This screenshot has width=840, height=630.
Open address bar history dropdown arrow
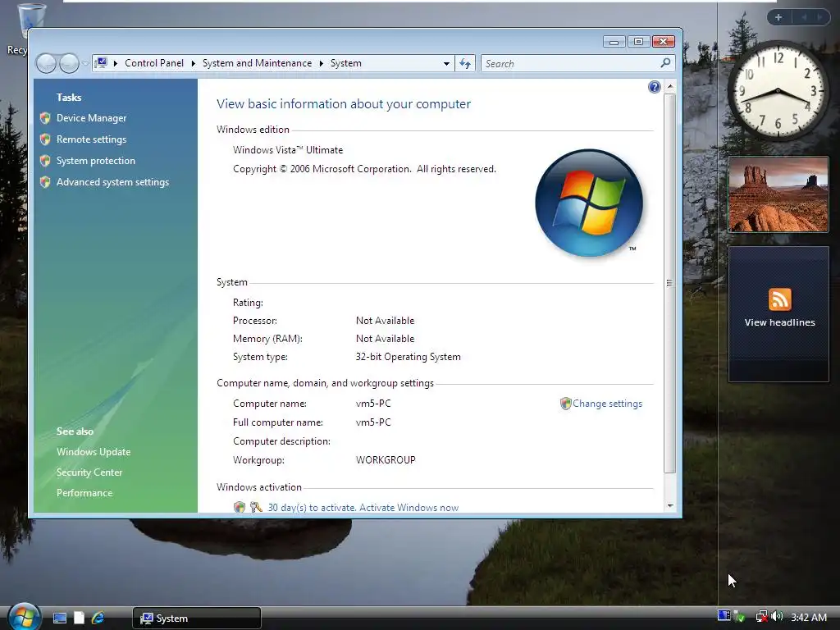(x=446, y=63)
